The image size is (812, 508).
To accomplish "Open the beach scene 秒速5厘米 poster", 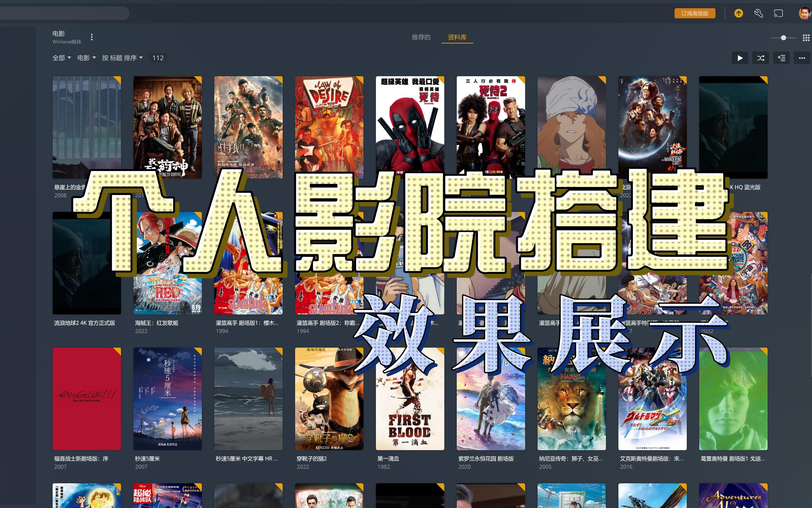I will click(x=248, y=399).
